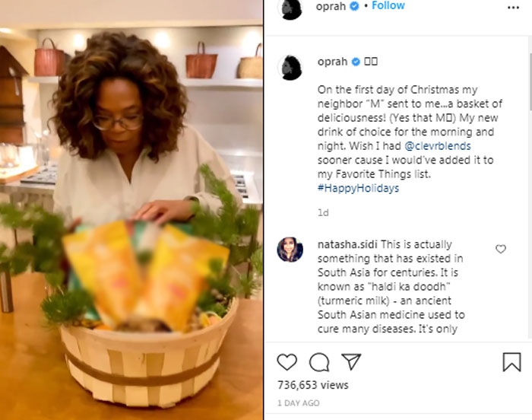Open the three-dot more options menu
Viewport: 532px width, 420px height.
[514, 7]
